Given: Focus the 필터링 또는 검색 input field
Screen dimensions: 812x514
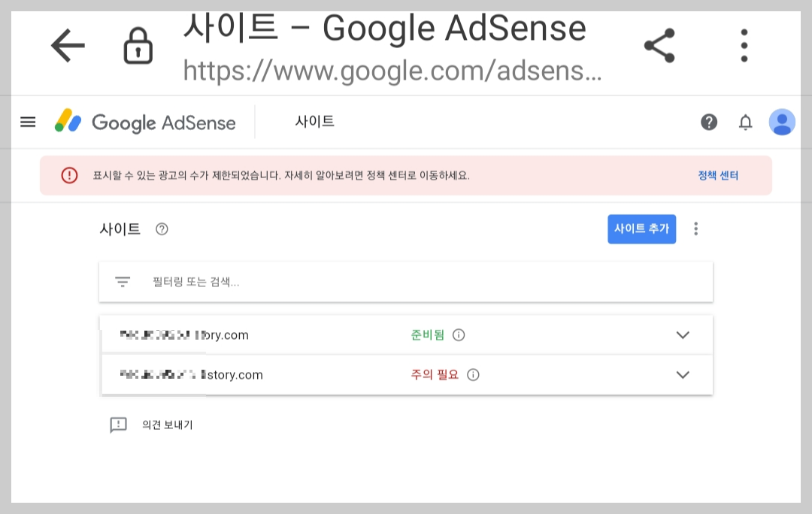Looking at the screenshot, I should [x=406, y=282].
